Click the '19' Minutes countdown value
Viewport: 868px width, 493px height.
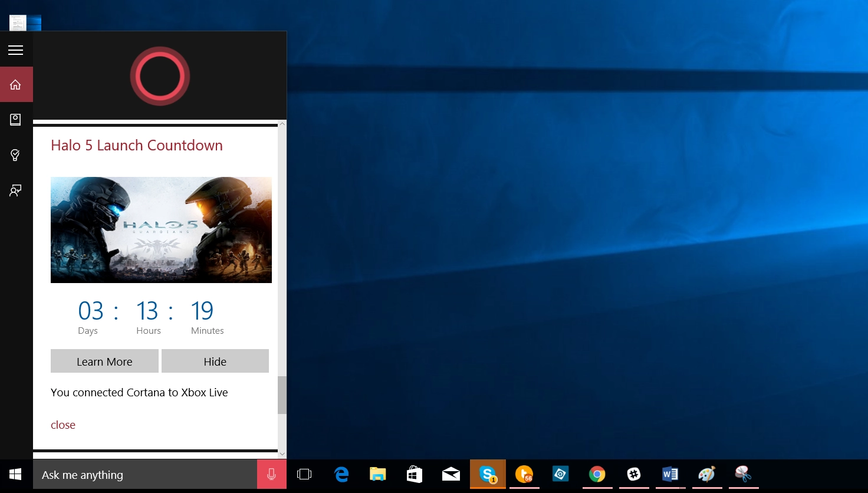202,311
